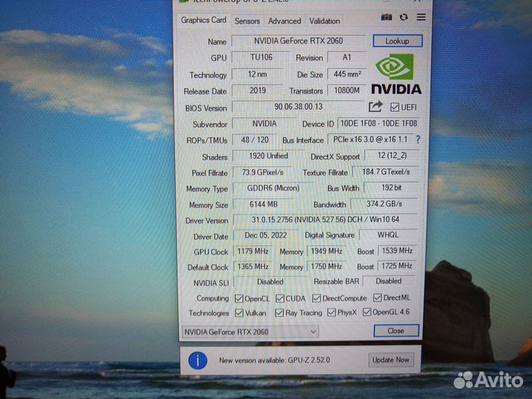The width and height of the screenshot is (532, 399).
Task: Switch to the Advanced tab
Action: [284, 21]
